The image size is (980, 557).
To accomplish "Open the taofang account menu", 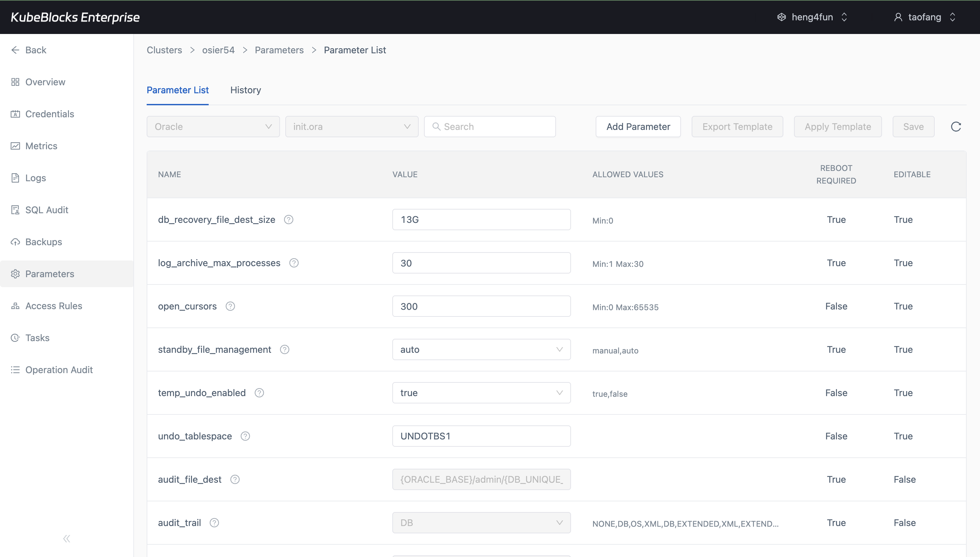I will pos(925,17).
